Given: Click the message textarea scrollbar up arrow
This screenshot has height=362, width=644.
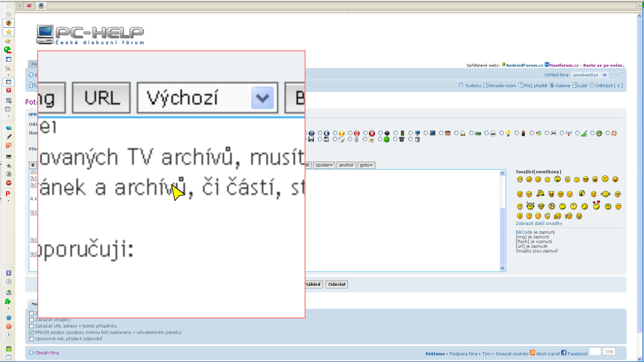Looking at the screenshot, I should (x=502, y=173).
